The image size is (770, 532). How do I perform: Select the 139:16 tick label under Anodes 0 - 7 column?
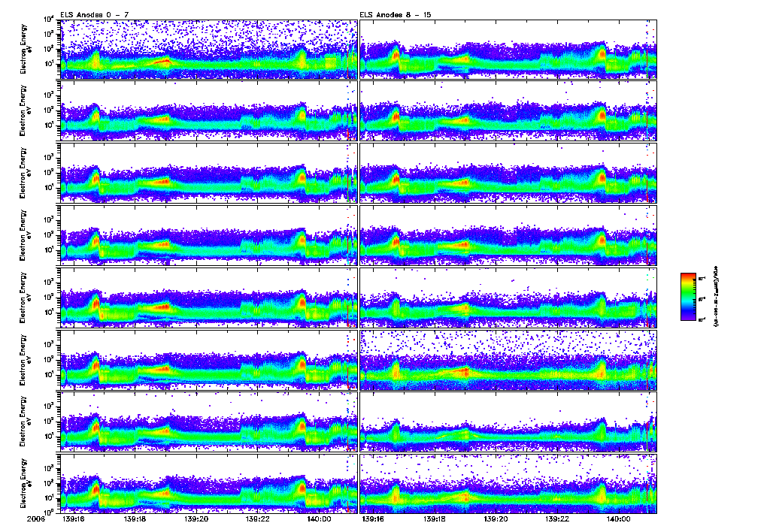tap(74, 518)
